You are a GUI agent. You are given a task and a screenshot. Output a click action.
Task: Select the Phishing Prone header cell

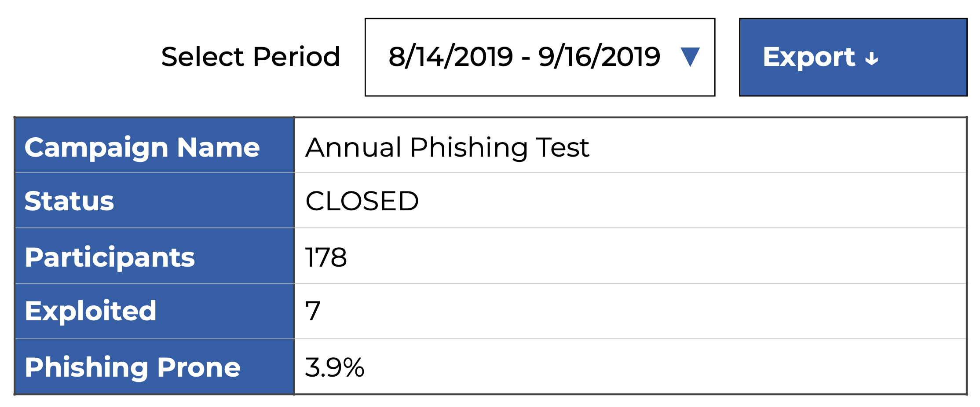tap(155, 367)
